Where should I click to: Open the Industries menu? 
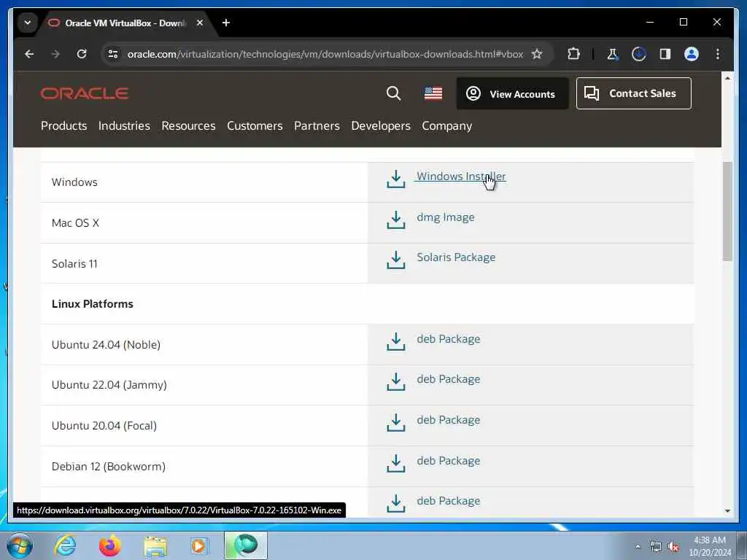pyautogui.click(x=124, y=125)
